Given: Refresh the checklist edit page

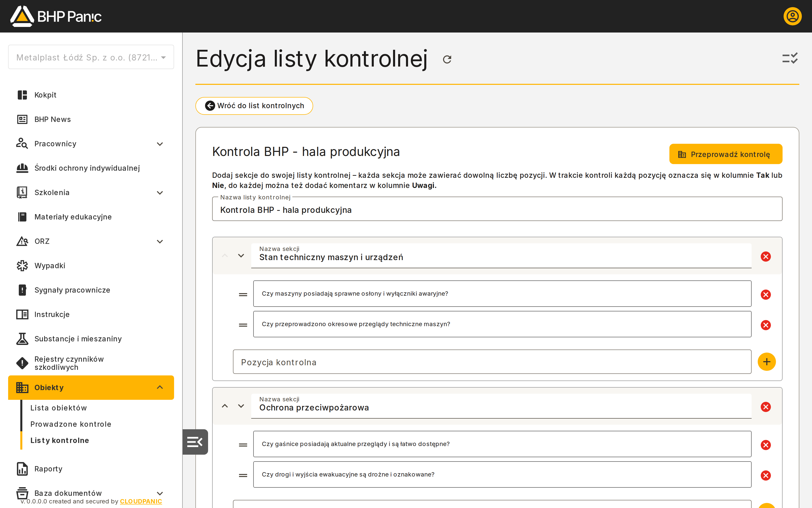Looking at the screenshot, I should coord(447,59).
